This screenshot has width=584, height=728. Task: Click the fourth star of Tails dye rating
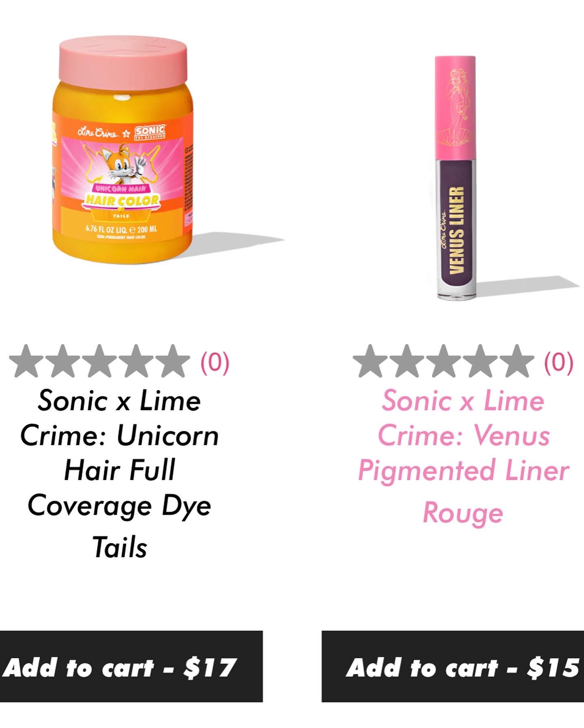click(x=136, y=361)
